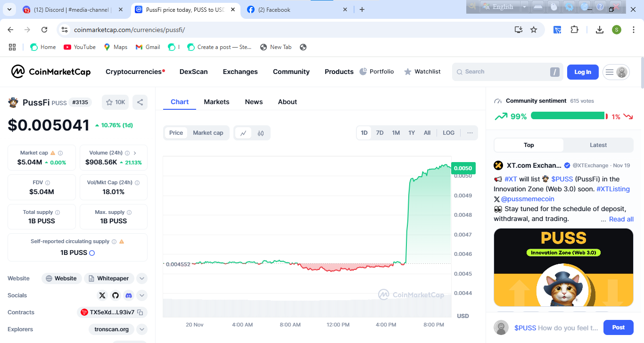Screen dimensions: 644x343
Task: Click the Log In button
Action: [x=583, y=72]
